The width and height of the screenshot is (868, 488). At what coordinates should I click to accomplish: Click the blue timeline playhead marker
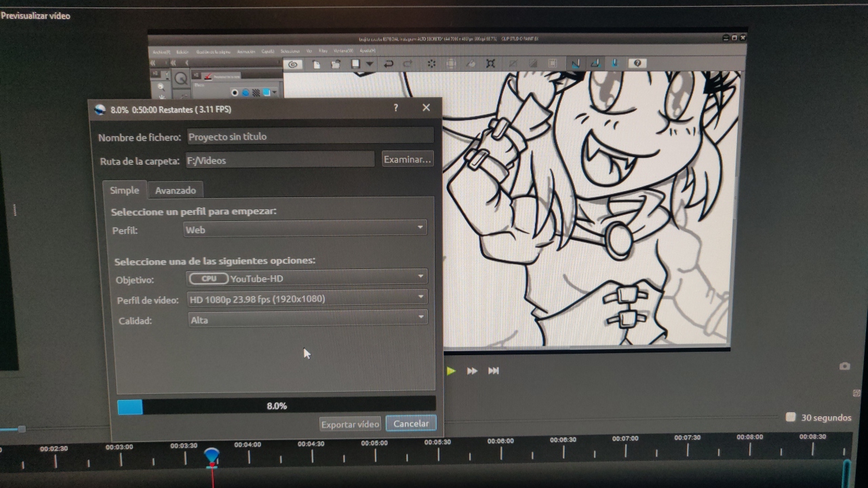click(212, 455)
